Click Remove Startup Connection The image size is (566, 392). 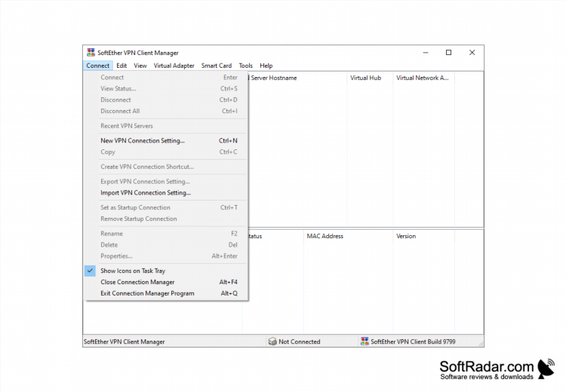point(166,219)
